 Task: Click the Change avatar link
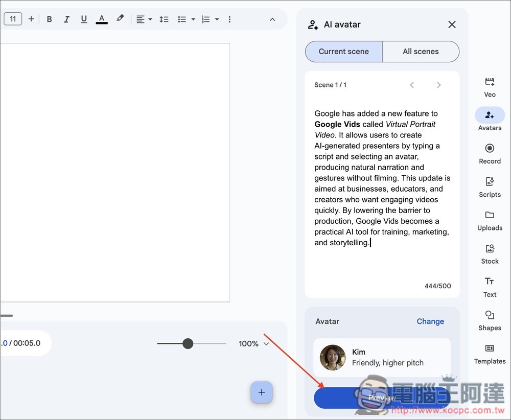click(x=430, y=321)
